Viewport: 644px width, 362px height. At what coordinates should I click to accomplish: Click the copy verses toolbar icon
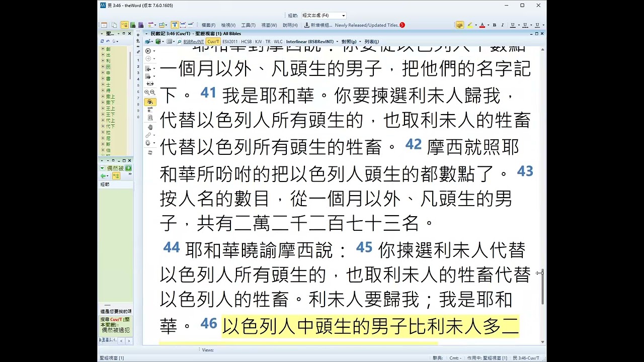114,25
